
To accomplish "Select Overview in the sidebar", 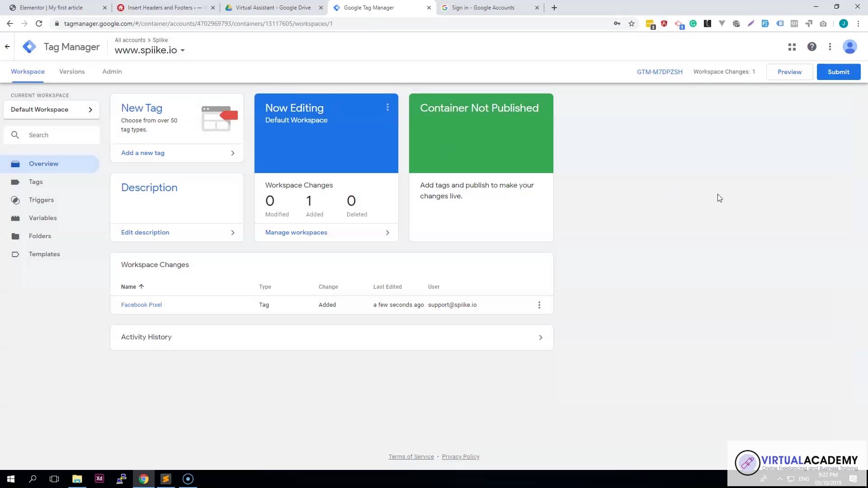I will tap(50, 164).
